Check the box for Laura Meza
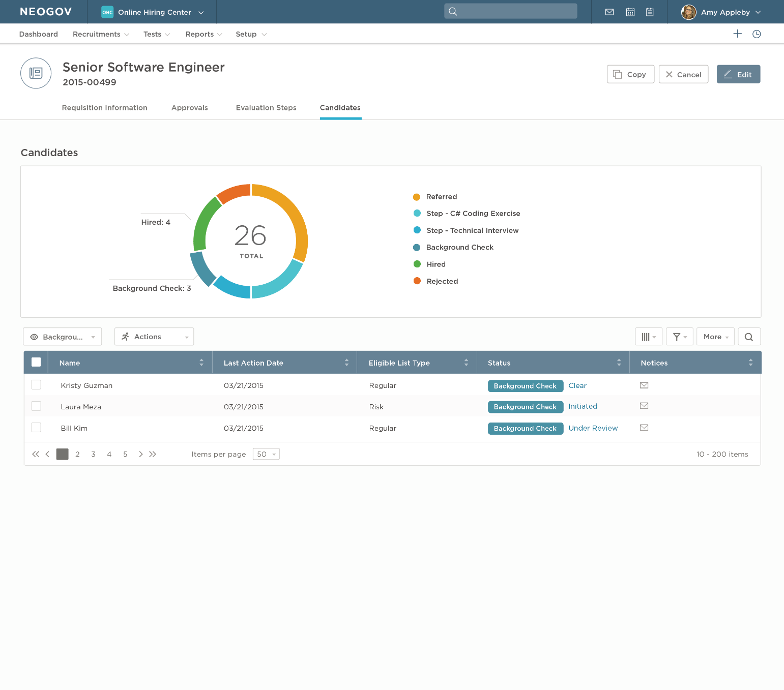Screen dimensions: 784x690 pyautogui.click(x=36, y=406)
